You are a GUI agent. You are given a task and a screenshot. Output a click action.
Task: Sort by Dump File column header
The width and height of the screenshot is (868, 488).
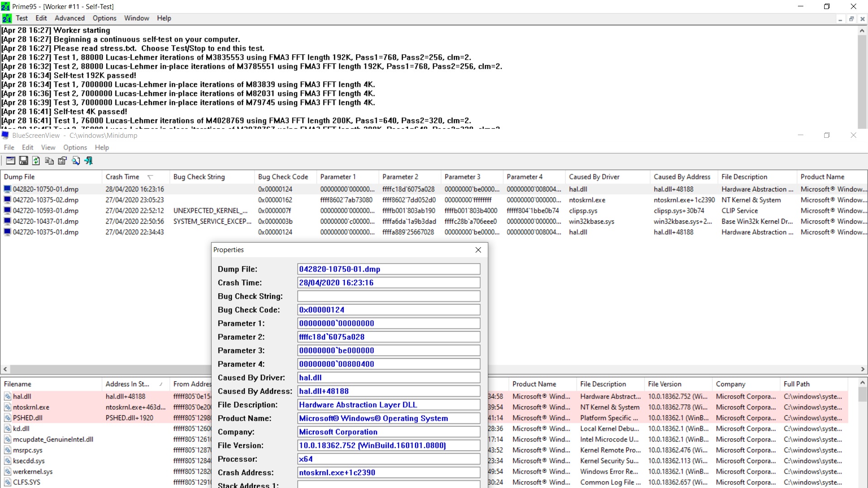pos(51,177)
